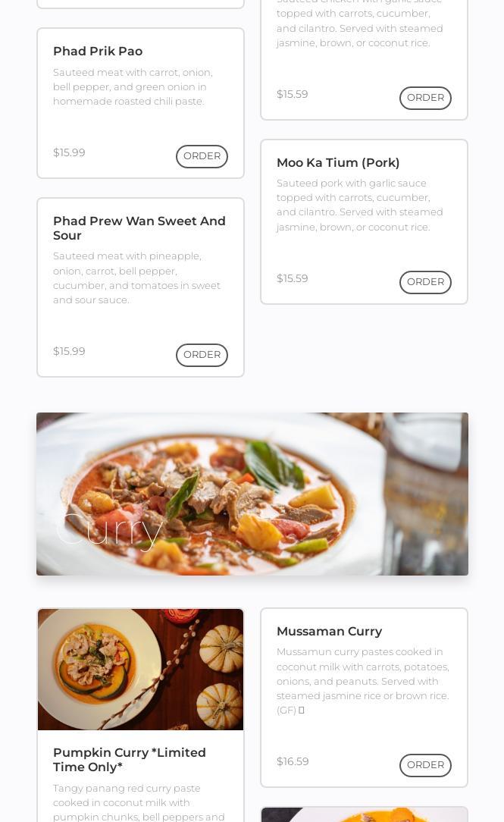Image resolution: width=504 pixels, height=822 pixels.
Task: Order the Phad Prik Pao dish
Action: tap(202, 156)
